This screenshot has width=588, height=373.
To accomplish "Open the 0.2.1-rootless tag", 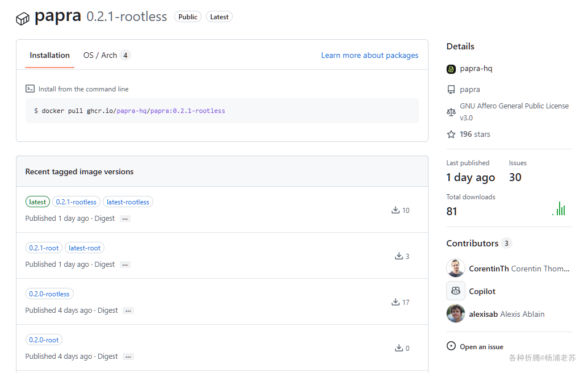I will (x=76, y=202).
